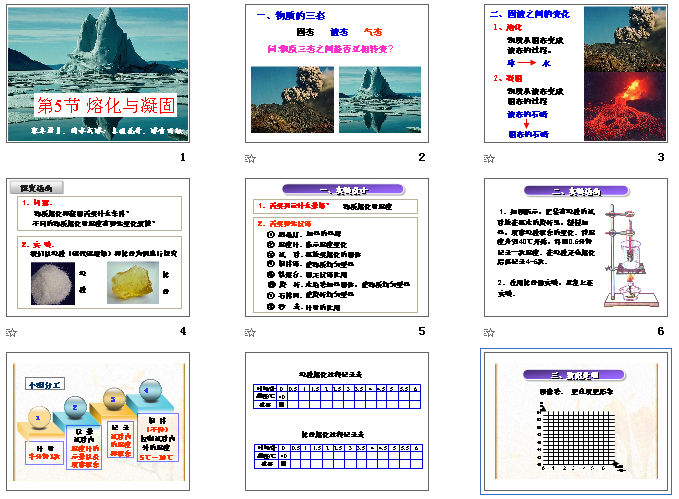Click the slide number 1 label
Screen dimensions: 679x499
183,158
